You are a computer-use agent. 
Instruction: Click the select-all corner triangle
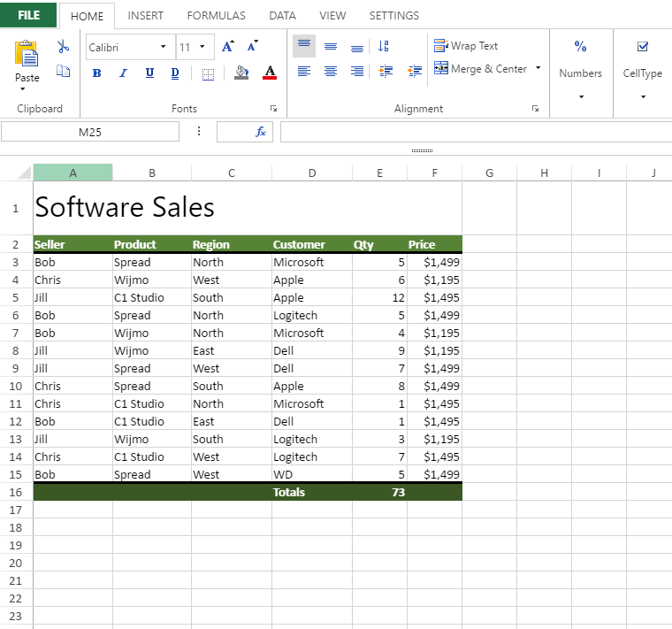coord(25,173)
